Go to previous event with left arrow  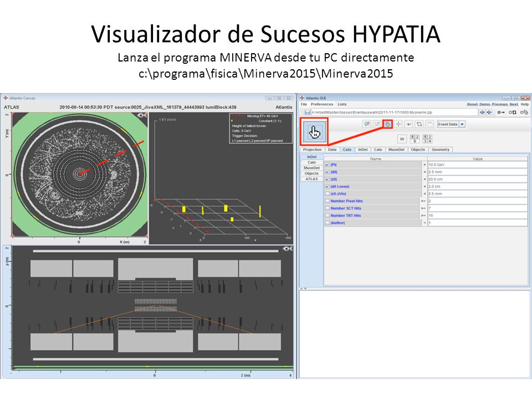[x=482, y=112]
